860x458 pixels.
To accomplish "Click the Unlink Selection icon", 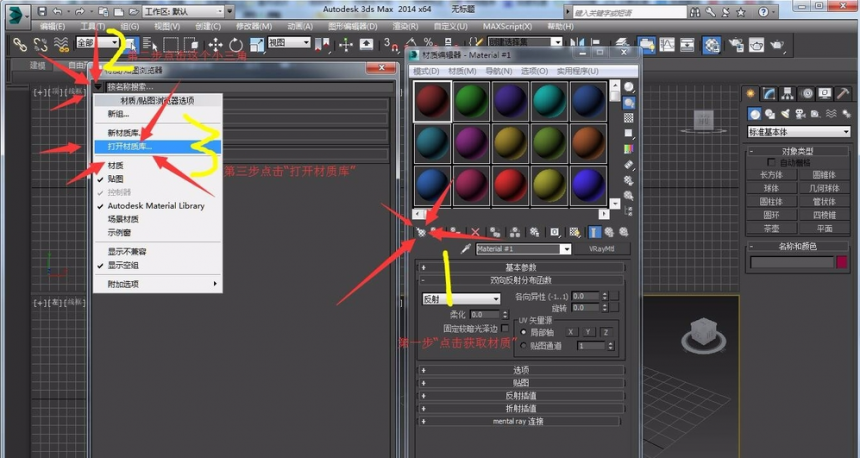I will (41, 44).
